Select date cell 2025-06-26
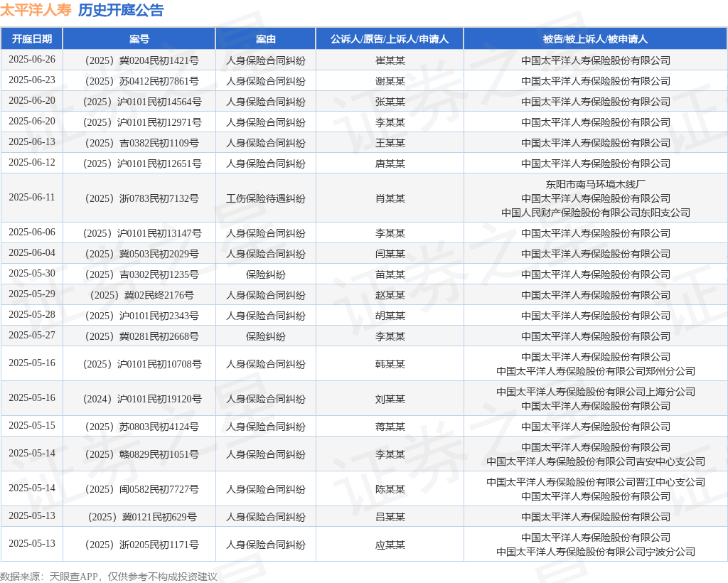This screenshot has width=728, height=583. click(x=31, y=60)
